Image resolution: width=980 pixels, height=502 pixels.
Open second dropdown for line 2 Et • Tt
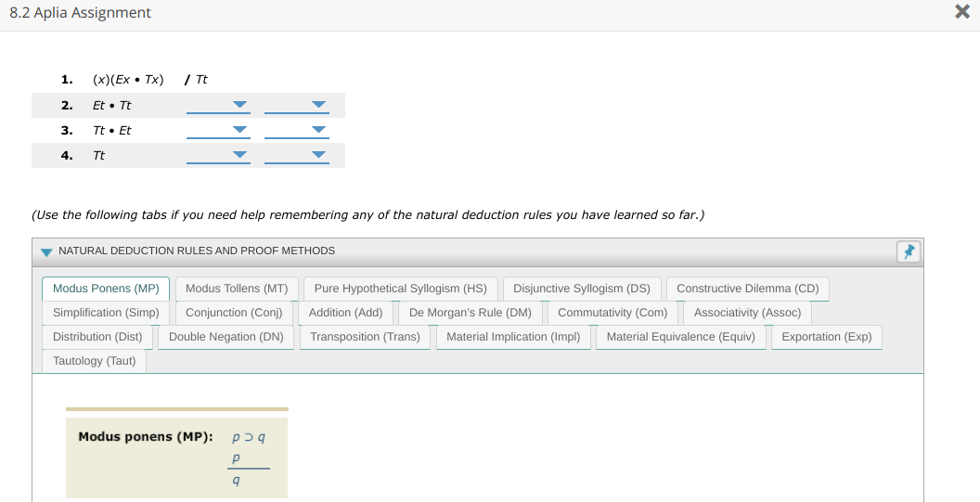pos(296,105)
